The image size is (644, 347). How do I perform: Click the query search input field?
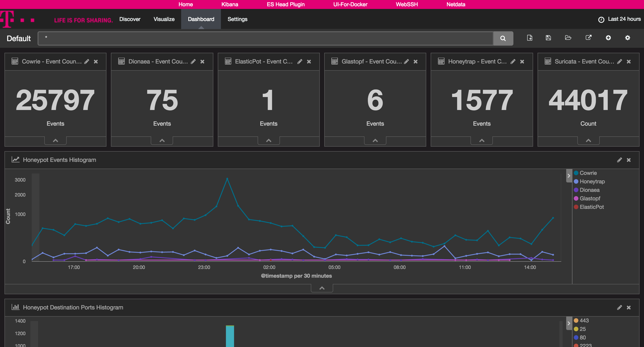tap(265, 38)
